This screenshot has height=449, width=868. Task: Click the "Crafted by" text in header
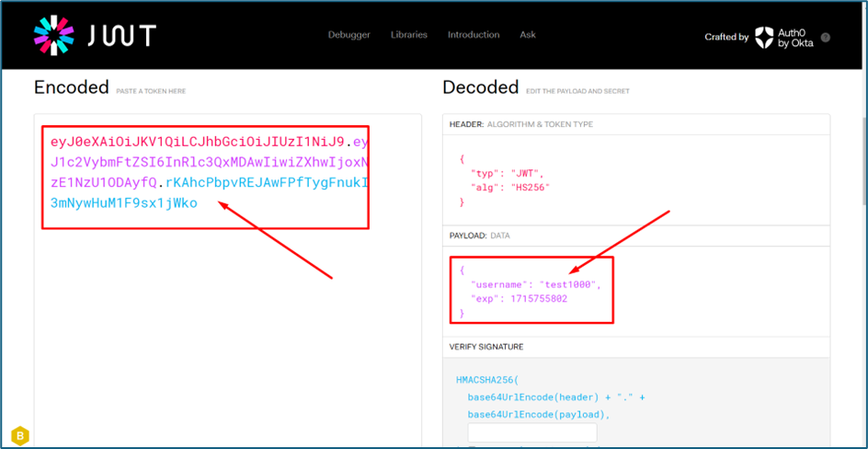point(726,37)
